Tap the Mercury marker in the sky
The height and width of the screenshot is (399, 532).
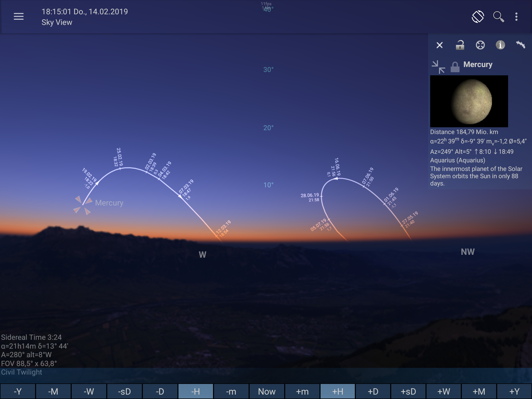83,205
